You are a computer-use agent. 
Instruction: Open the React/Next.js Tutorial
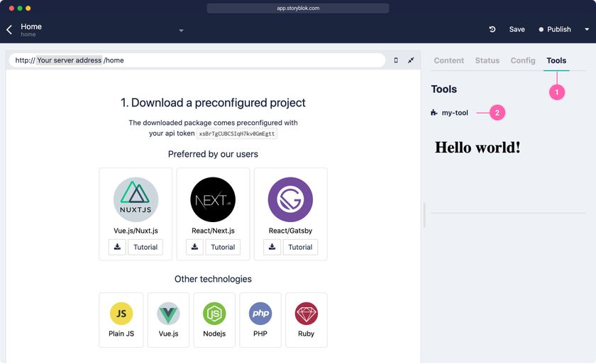click(x=223, y=247)
